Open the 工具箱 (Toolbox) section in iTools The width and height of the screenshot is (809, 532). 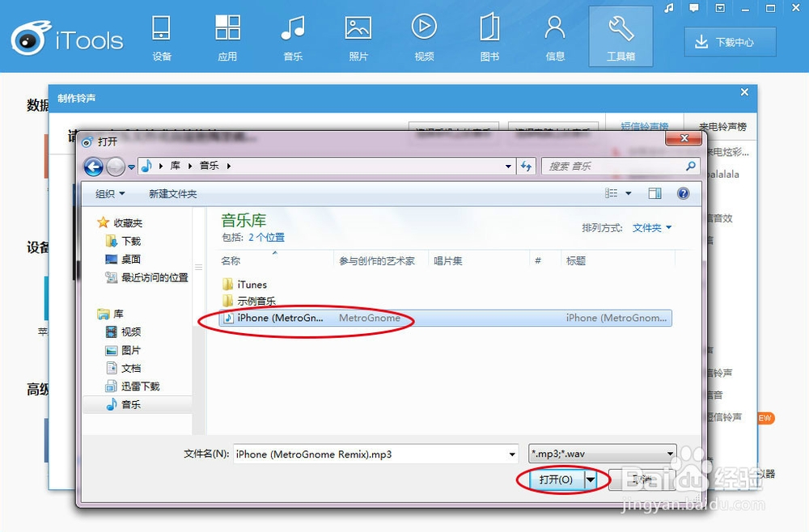pyautogui.click(x=621, y=37)
